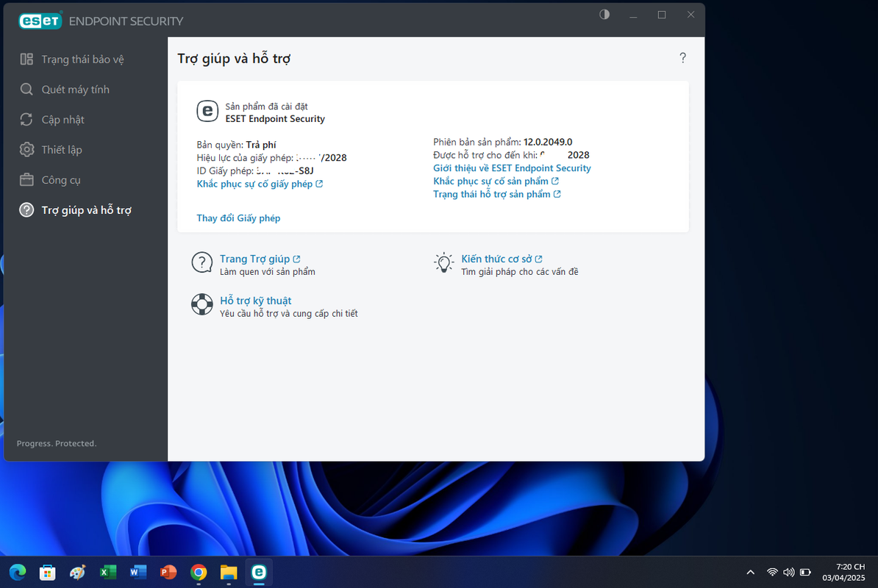Launch Word from the taskbar
The width and height of the screenshot is (878, 588).
138,573
